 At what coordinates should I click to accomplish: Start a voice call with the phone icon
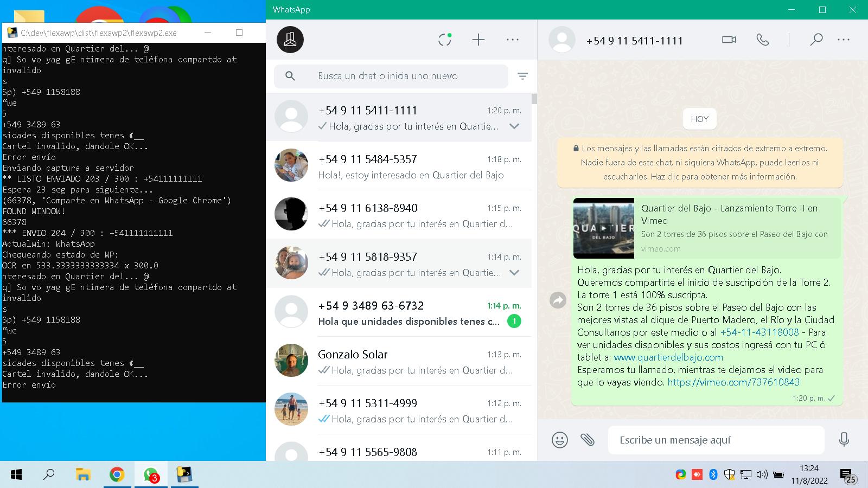click(x=763, y=40)
